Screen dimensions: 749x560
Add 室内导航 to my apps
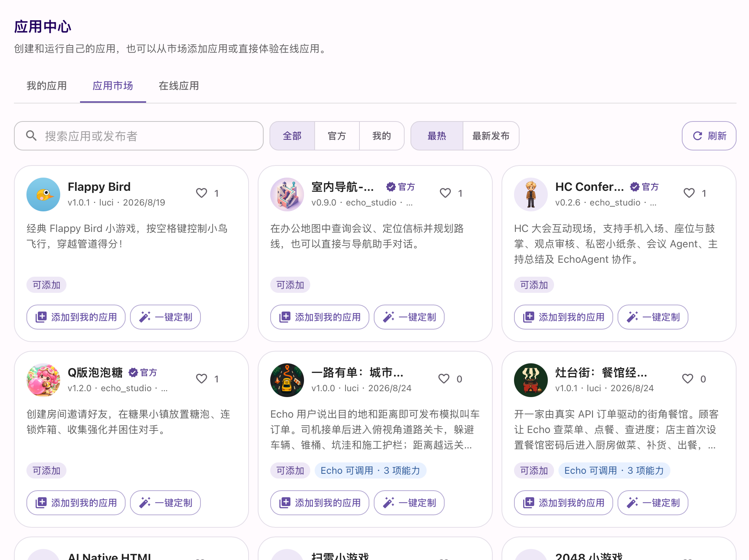click(x=320, y=317)
